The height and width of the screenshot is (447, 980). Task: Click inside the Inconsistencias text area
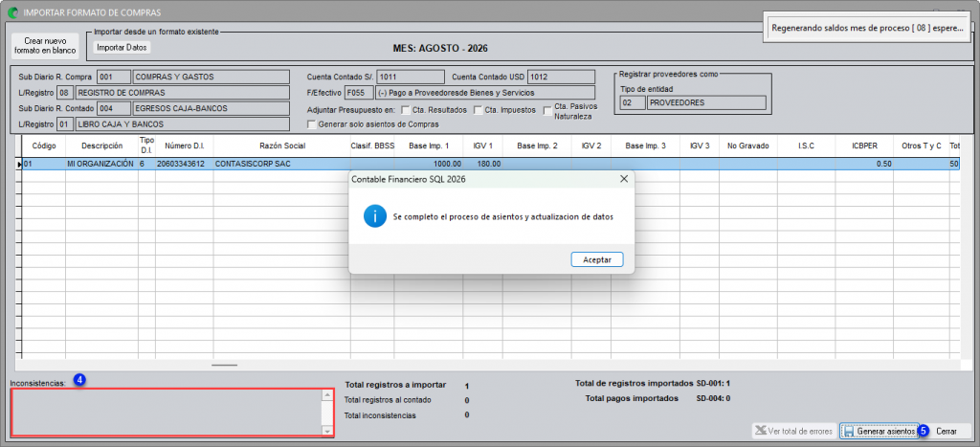click(x=167, y=413)
